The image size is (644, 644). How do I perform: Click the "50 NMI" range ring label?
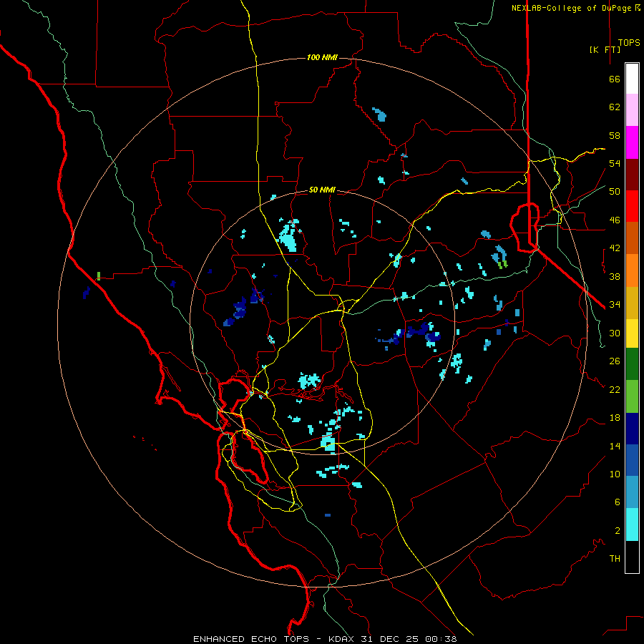point(322,190)
